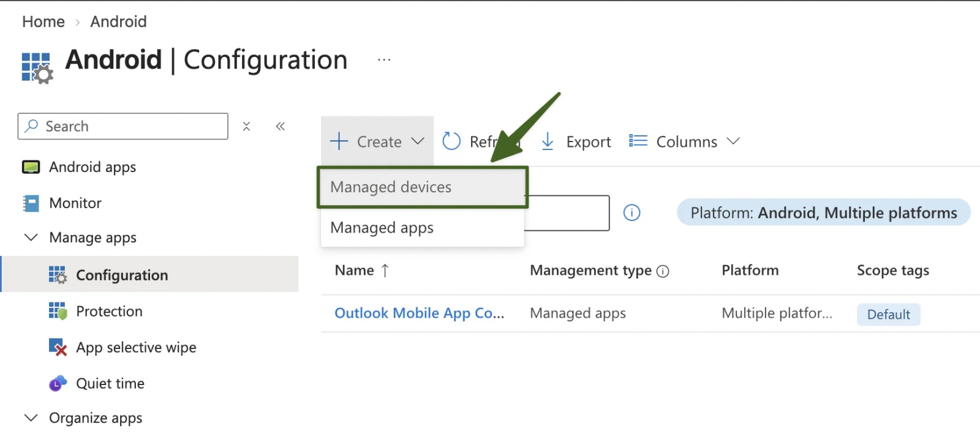
Task: Open the Outlook Mobile App Co... policy link
Action: tap(420, 313)
